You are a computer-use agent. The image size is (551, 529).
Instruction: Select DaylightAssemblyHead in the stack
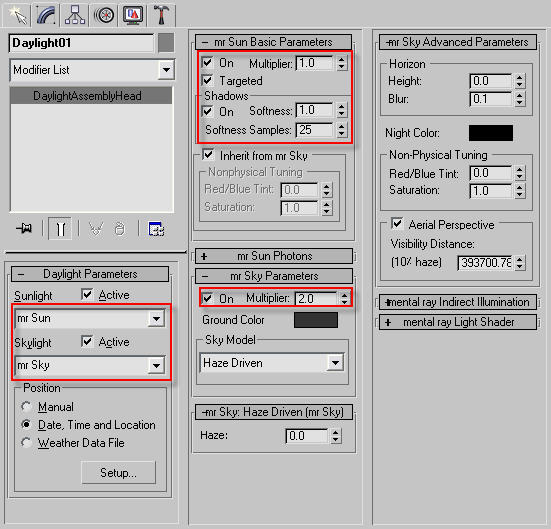(91, 96)
